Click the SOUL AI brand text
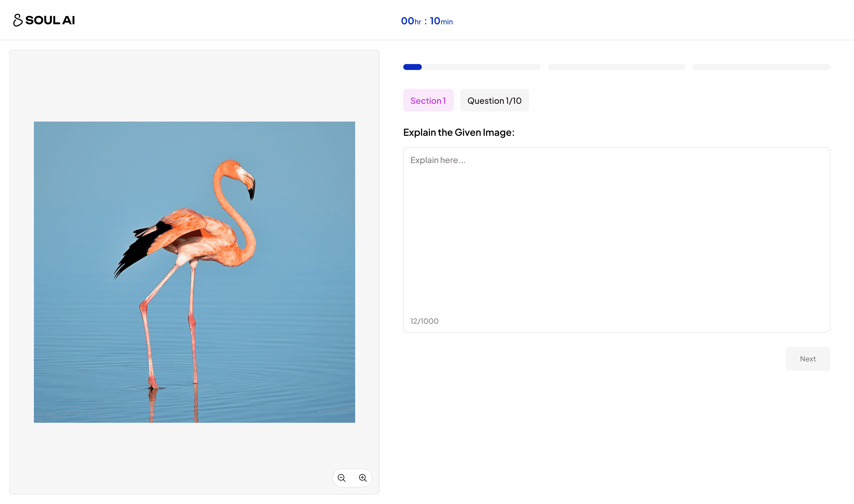The width and height of the screenshot is (854, 504). [x=50, y=20]
